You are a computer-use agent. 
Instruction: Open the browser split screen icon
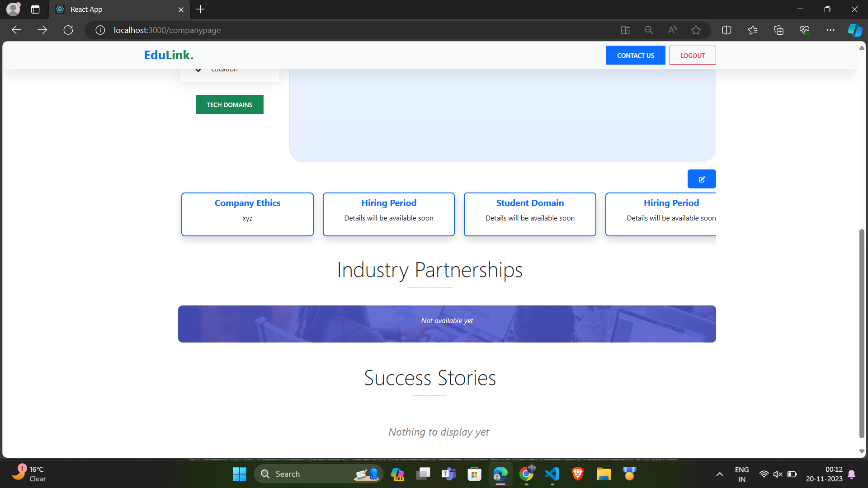pyautogui.click(x=726, y=30)
